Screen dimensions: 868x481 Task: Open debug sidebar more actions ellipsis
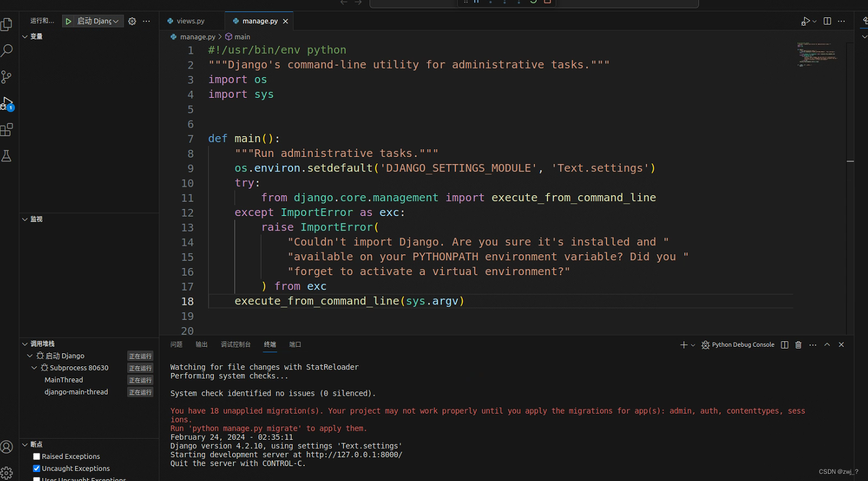146,21
